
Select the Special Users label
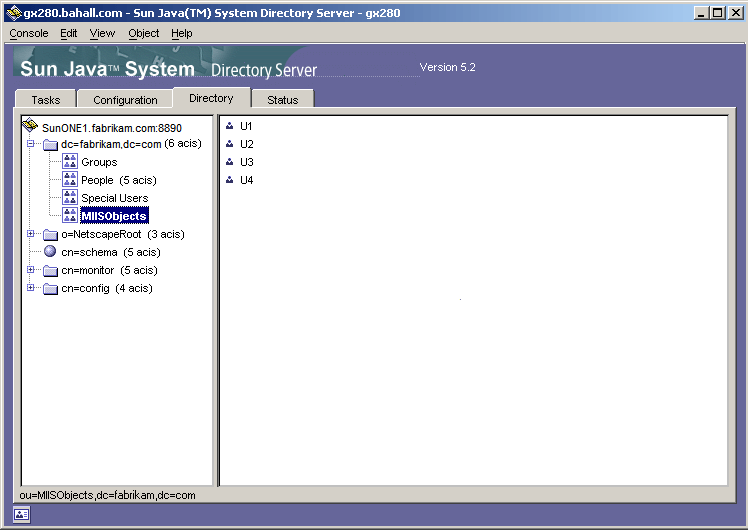pos(114,198)
